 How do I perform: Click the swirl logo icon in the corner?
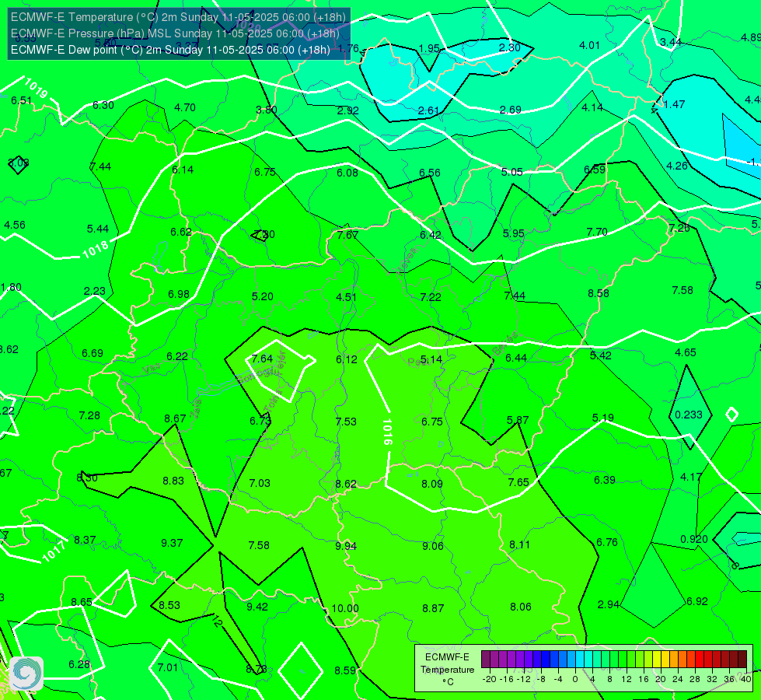[x=26, y=674]
